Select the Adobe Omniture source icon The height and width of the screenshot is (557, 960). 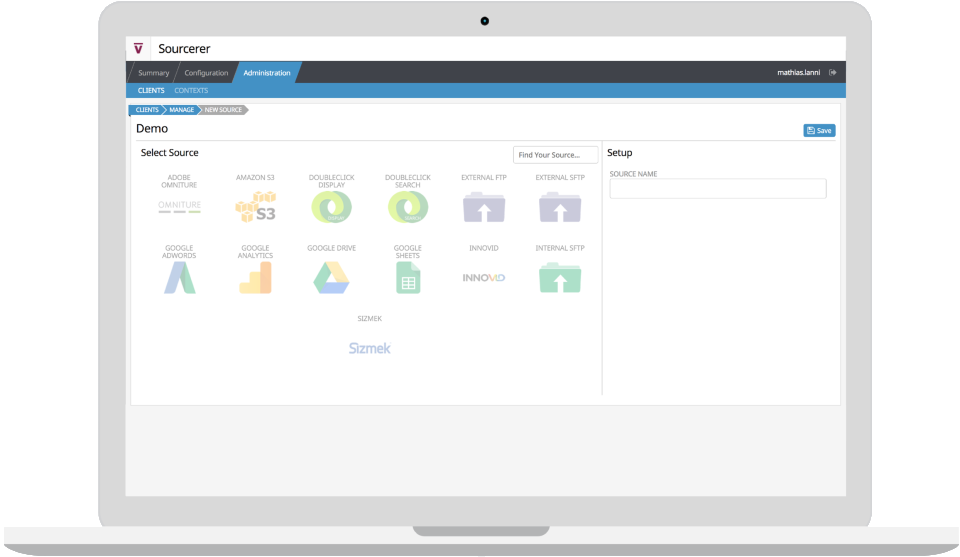(179, 207)
